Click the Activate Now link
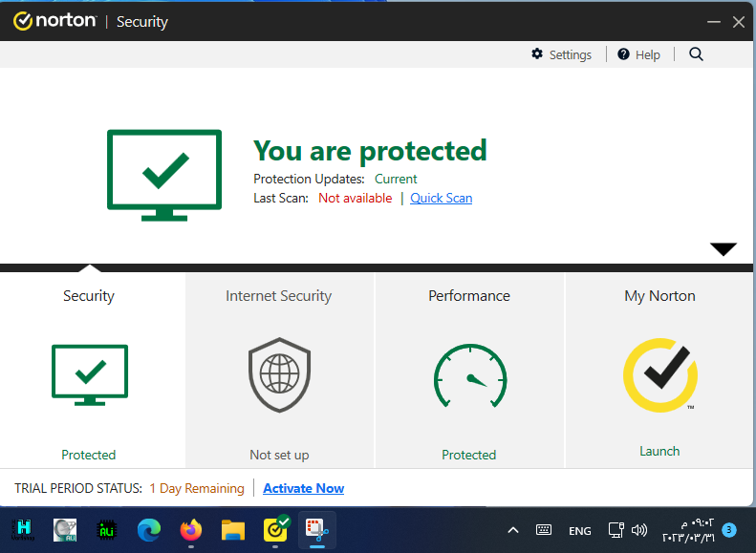The image size is (756, 553). (x=303, y=488)
